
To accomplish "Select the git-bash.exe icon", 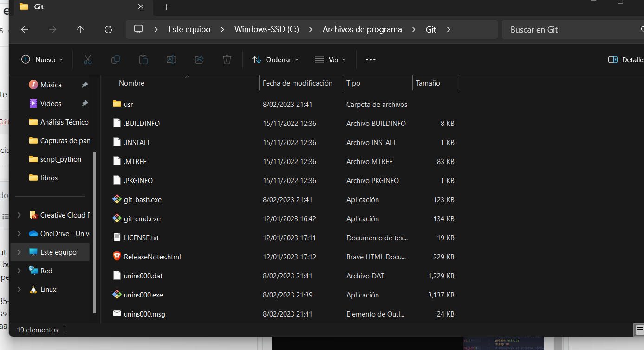I will [117, 199].
